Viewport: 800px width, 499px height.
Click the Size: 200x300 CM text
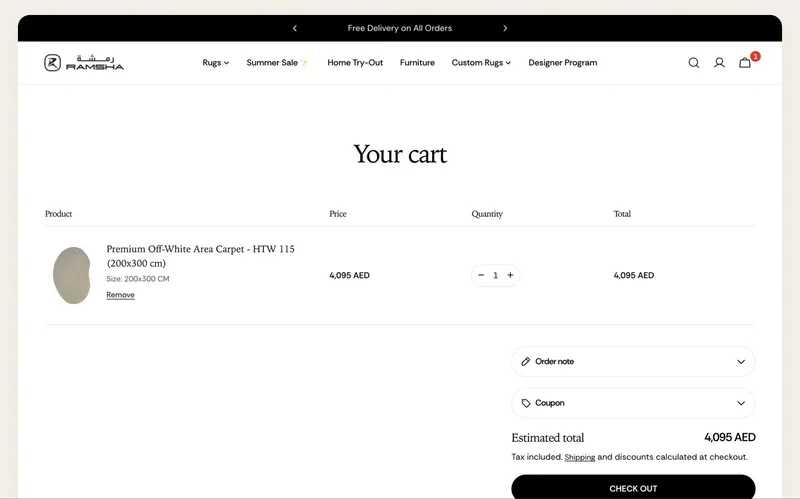pos(138,279)
